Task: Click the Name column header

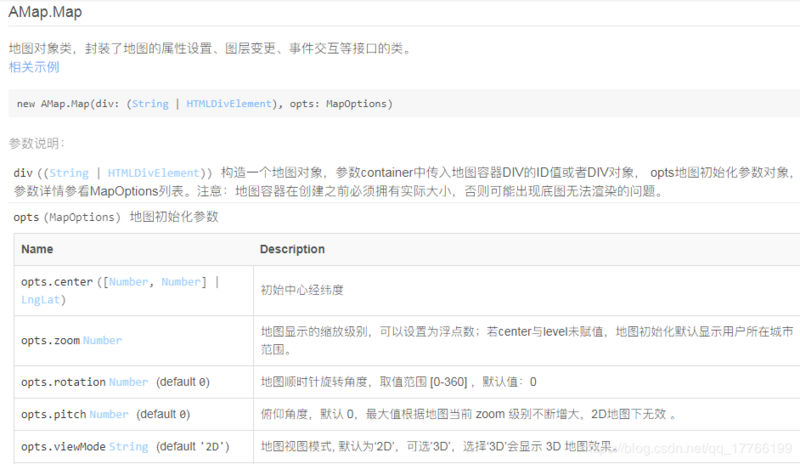Action: [37, 249]
